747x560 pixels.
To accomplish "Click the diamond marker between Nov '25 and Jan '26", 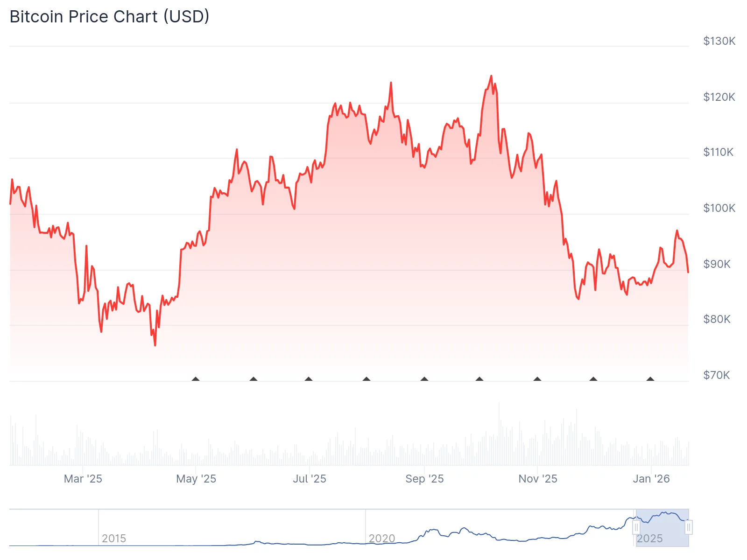I will (x=593, y=379).
